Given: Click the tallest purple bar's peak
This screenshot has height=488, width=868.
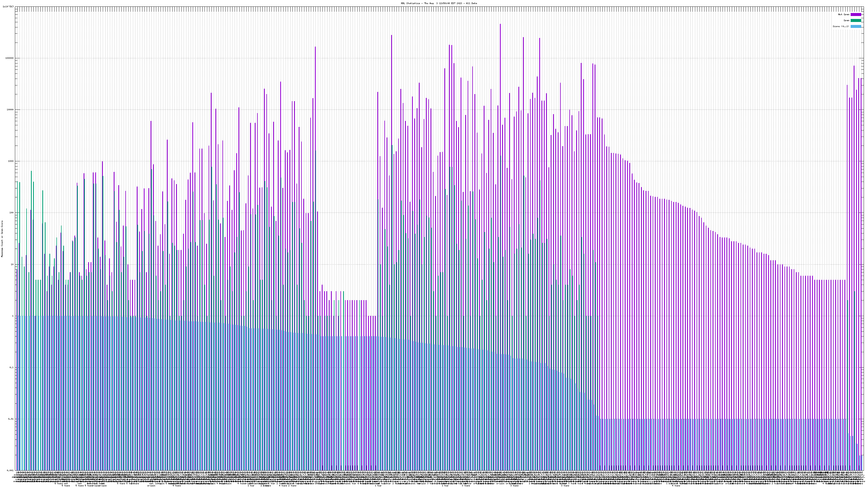Looking at the screenshot, I should click(500, 25).
